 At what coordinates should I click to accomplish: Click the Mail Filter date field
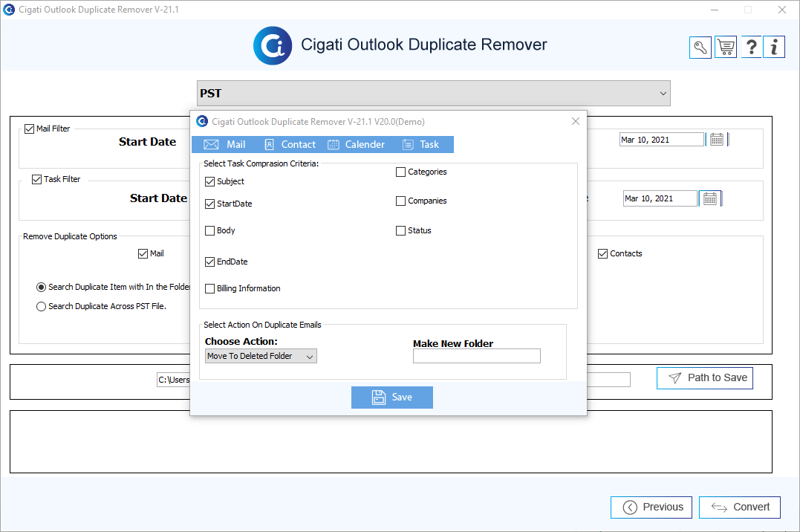click(662, 140)
